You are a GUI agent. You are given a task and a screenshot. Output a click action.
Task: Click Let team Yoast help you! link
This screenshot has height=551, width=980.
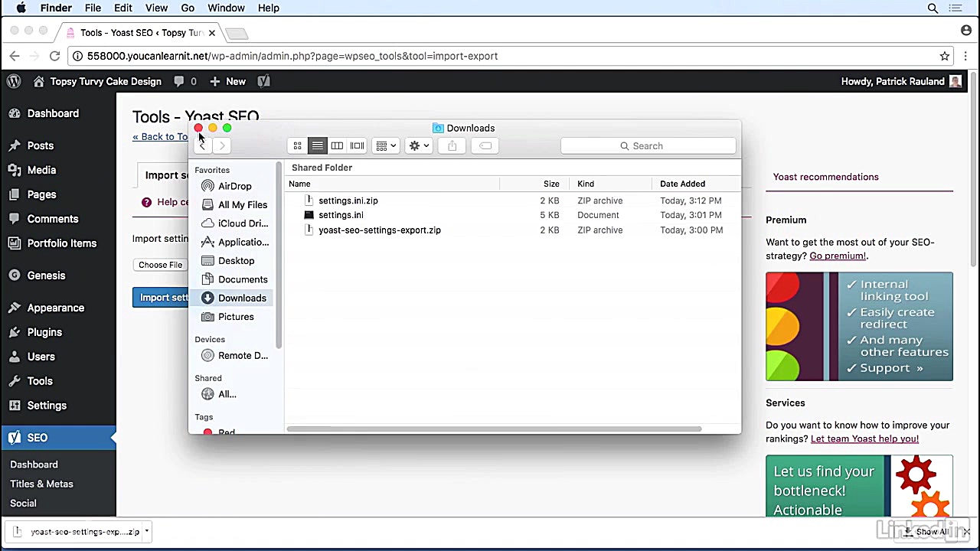tap(864, 439)
